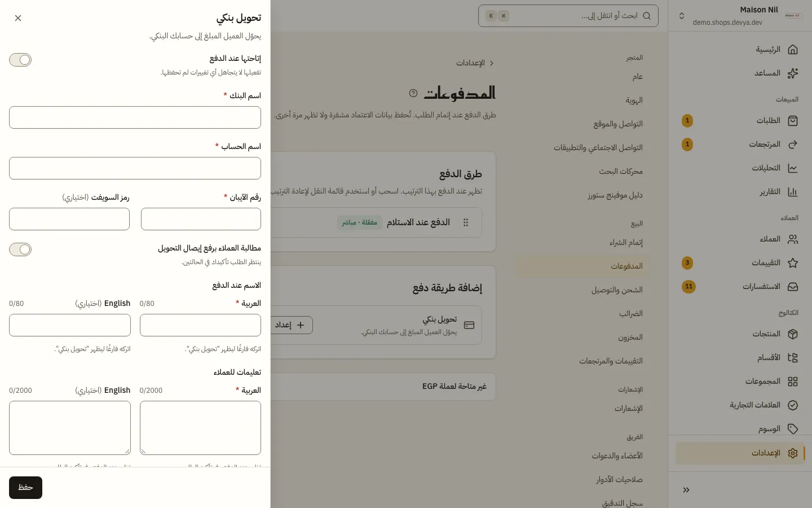Open المساعد sparkle icon in sidebar
The height and width of the screenshot is (508, 812).
(793, 73)
